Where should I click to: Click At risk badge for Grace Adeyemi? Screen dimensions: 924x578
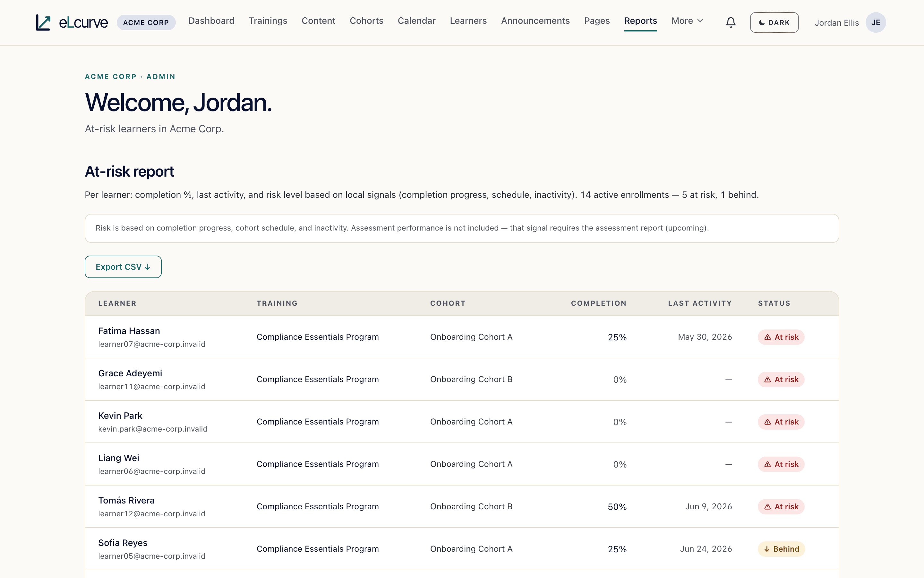click(x=781, y=380)
